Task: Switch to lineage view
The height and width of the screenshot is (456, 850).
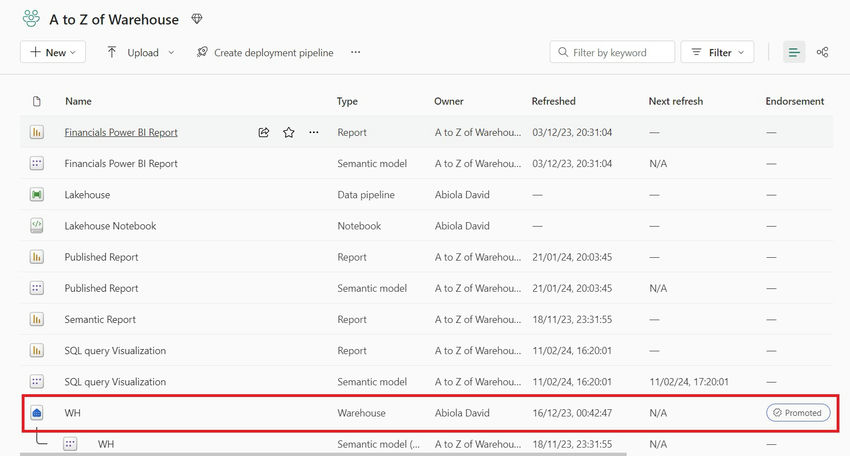Action: [822, 52]
